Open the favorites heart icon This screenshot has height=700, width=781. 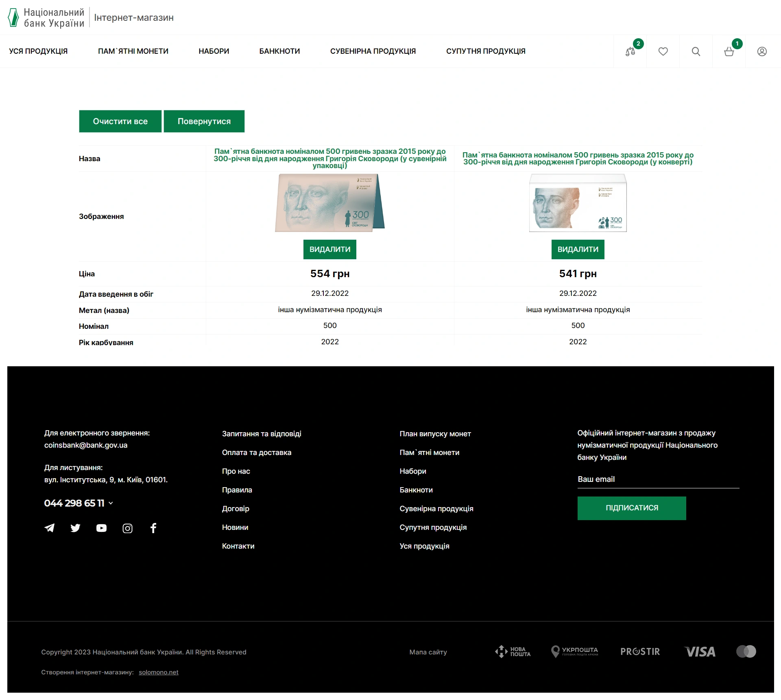coord(663,52)
